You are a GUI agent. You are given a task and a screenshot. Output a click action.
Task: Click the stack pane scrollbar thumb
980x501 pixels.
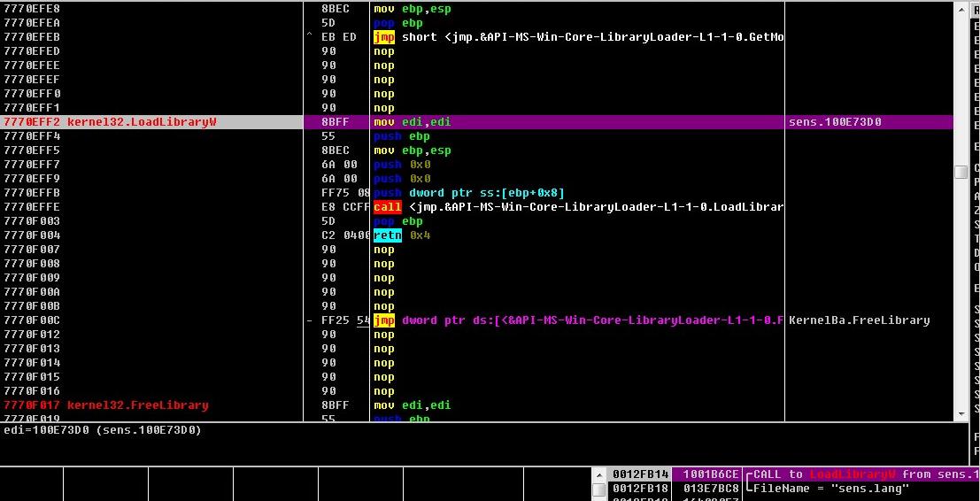coord(598,489)
